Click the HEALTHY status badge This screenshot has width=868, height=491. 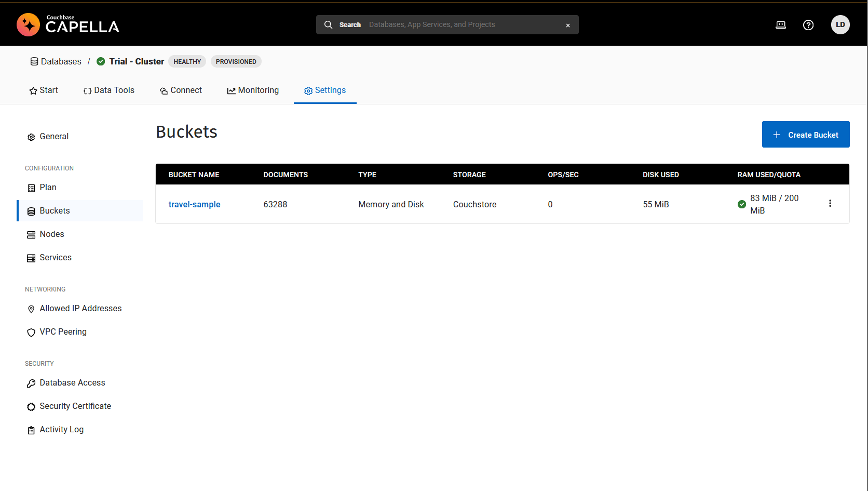tap(187, 61)
